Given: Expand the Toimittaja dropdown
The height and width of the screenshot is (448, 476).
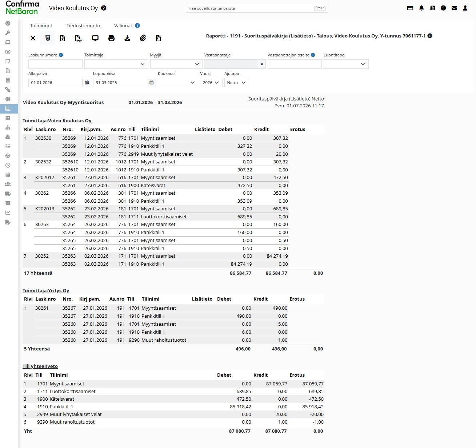Looking at the screenshot, I should pos(116,64).
